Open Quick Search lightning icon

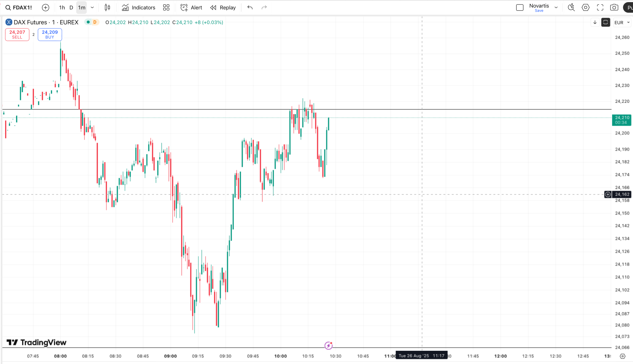(x=571, y=7)
